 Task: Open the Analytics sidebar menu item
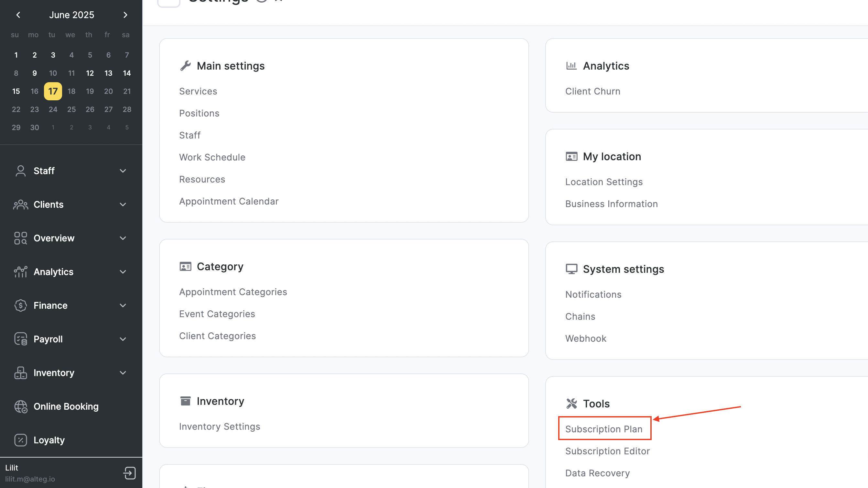coord(53,272)
